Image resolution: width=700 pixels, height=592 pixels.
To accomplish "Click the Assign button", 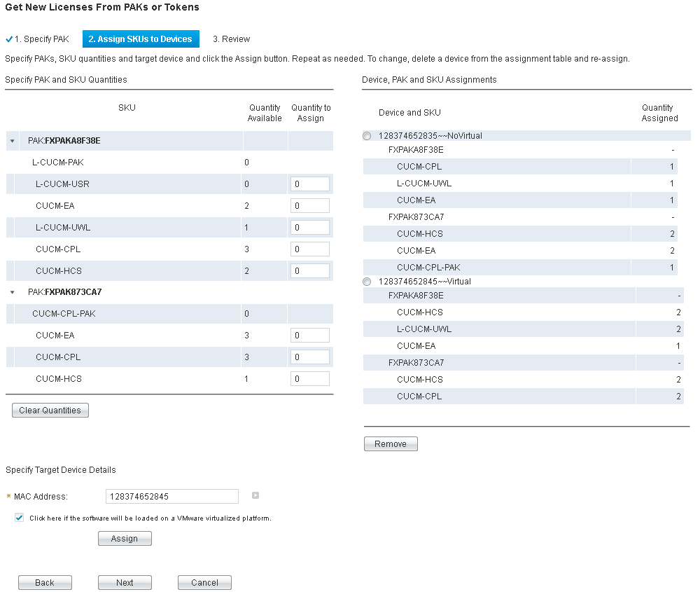I will pos(125,538).
